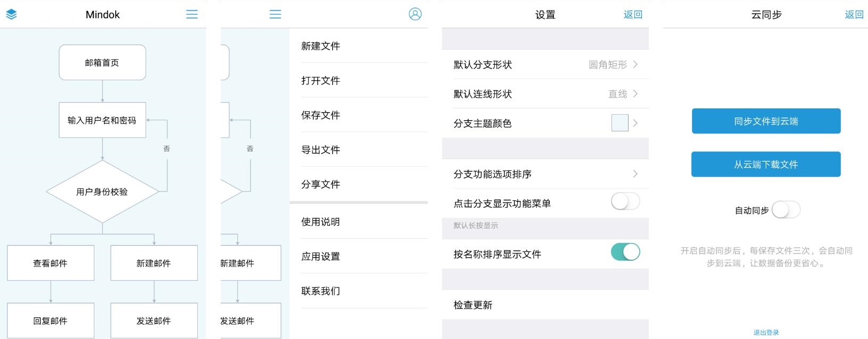Click the 否 label on the flowchart
Image resolution: width=868 pixels, height=339 pixels.
[166, 148]
